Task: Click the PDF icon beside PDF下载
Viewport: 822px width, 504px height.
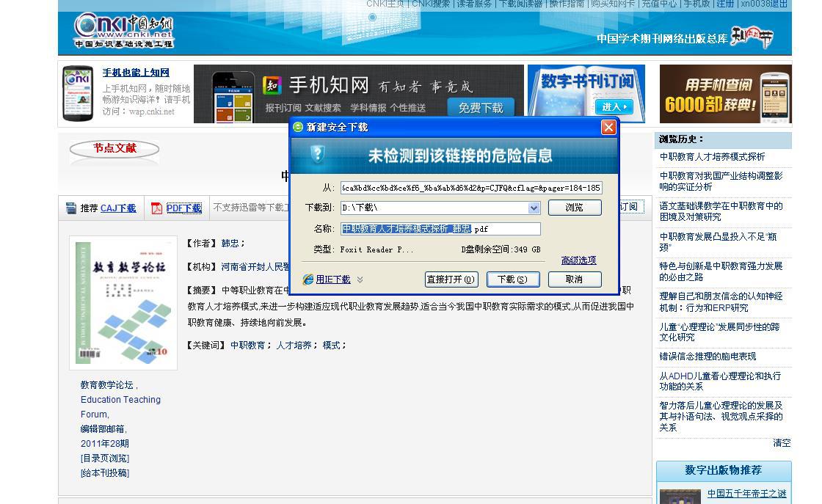Action: (156, 208)
